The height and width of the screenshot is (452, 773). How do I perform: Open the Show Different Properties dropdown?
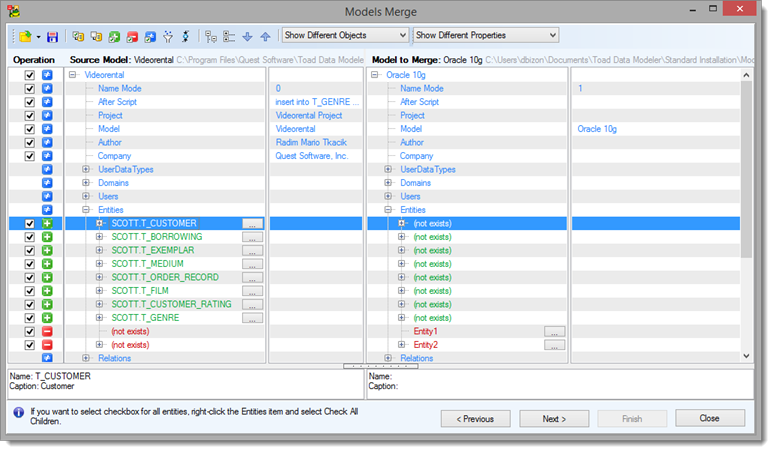click(x=485, y=35)
